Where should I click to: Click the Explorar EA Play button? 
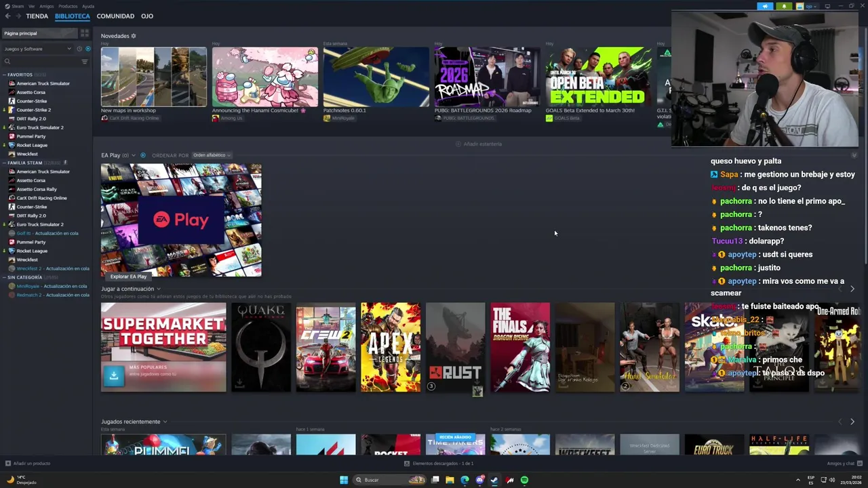(129, 277)
